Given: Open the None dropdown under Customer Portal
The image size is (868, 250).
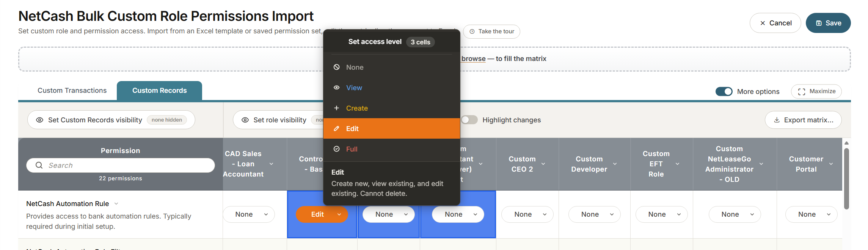Looking at the screenshot, I should (811, 214).
